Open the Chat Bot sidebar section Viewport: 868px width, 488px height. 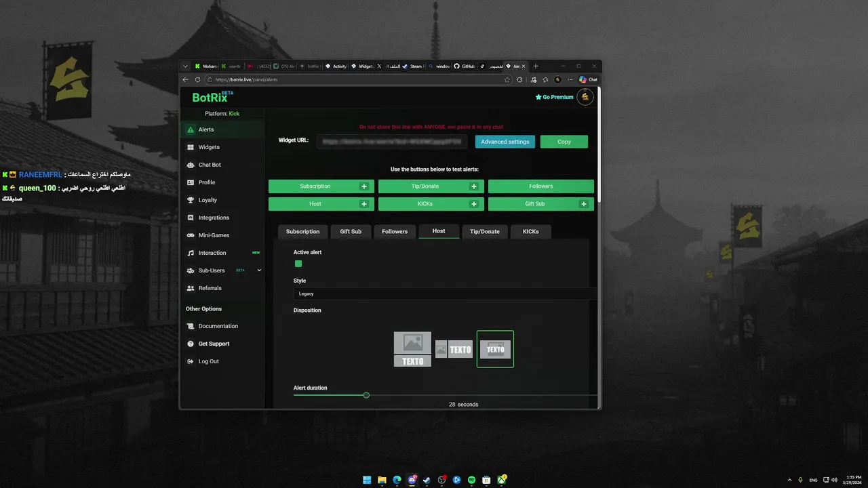click(222, 165)
